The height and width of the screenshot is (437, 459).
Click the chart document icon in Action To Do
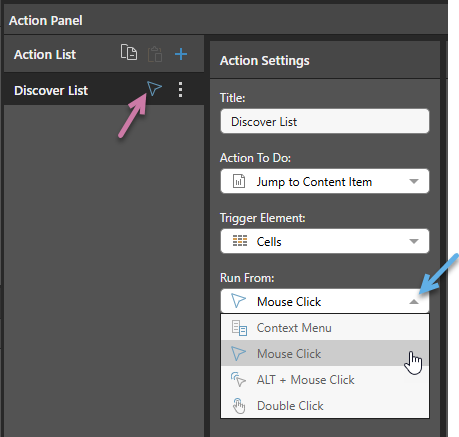[239, 181]
